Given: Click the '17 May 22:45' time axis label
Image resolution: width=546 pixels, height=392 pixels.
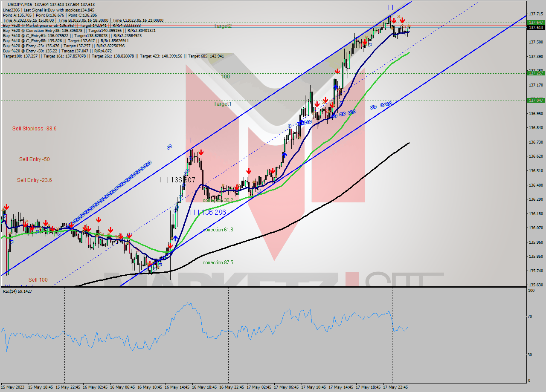Looking at the screenshot, I should [396, 387].
